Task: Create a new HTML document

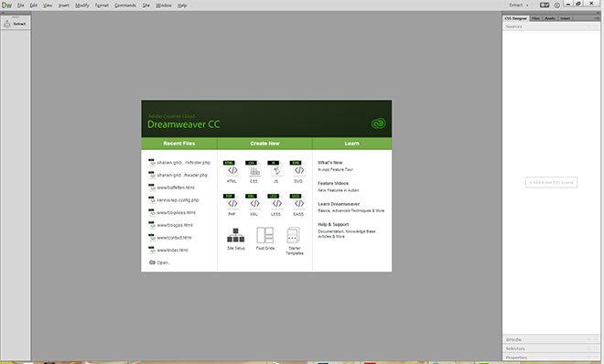Action: click(x=232, y=171)
